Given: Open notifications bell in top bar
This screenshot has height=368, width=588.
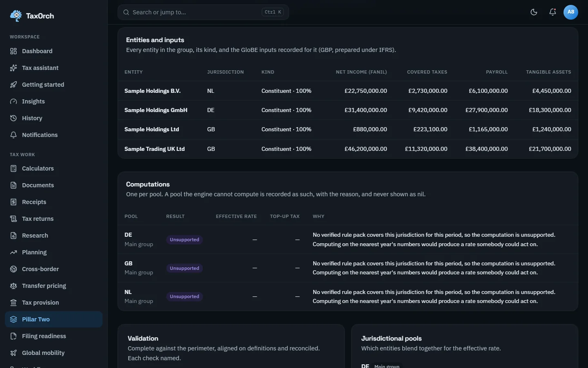Looking at the screenshot, I should [552, 12].
